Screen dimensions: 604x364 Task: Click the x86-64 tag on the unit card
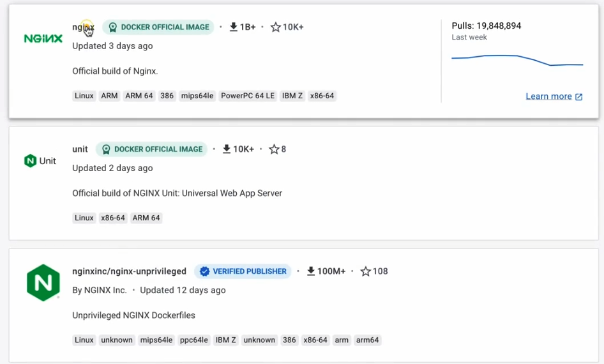[x=113, y=218]
